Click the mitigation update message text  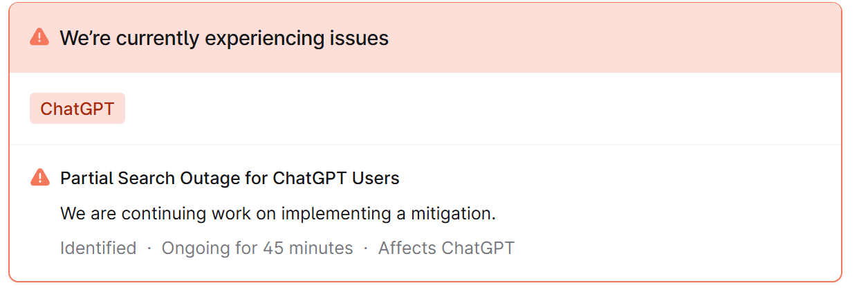(278, 213)
